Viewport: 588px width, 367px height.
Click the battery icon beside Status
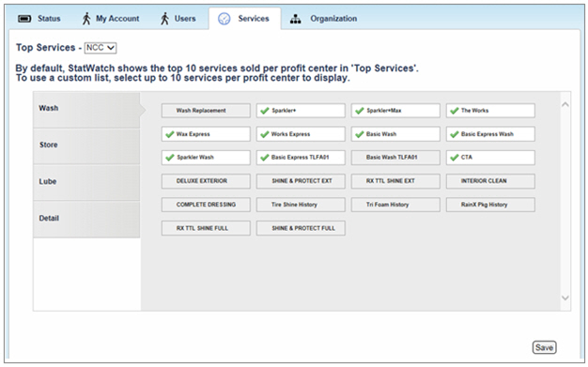(x=24, y=19)
